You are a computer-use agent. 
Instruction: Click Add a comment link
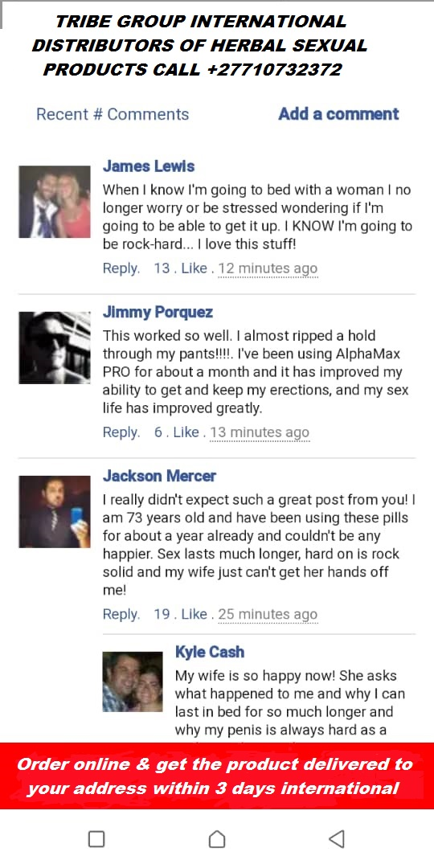[338, 114]
